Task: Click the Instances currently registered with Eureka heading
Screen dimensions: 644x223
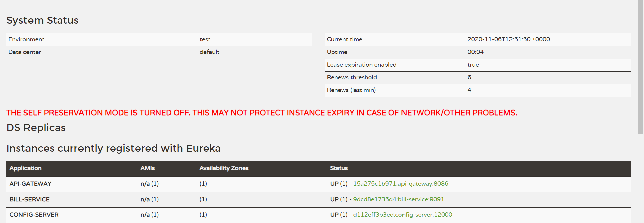Action: pyautogui.click(x=114, y=148)
